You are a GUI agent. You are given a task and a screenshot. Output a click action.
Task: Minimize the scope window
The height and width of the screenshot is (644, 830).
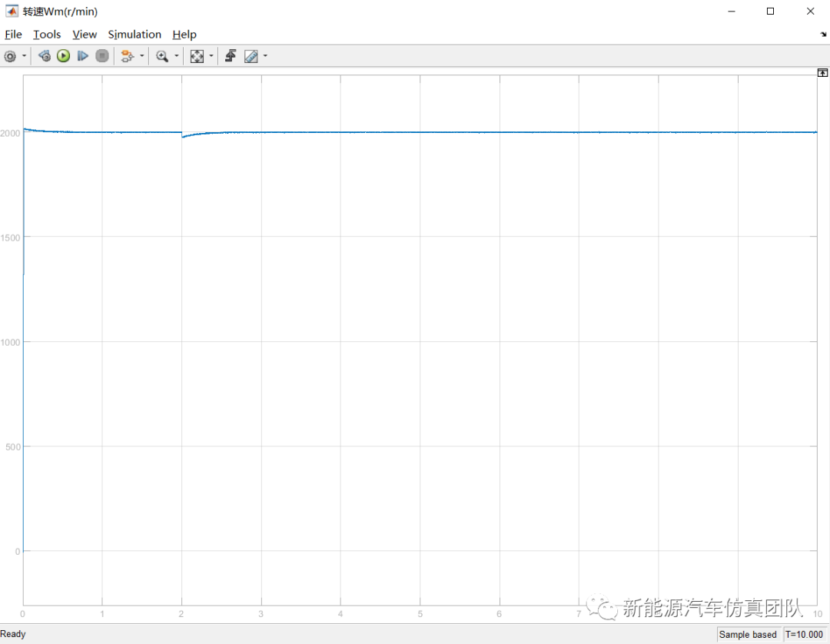click(732, 11)
